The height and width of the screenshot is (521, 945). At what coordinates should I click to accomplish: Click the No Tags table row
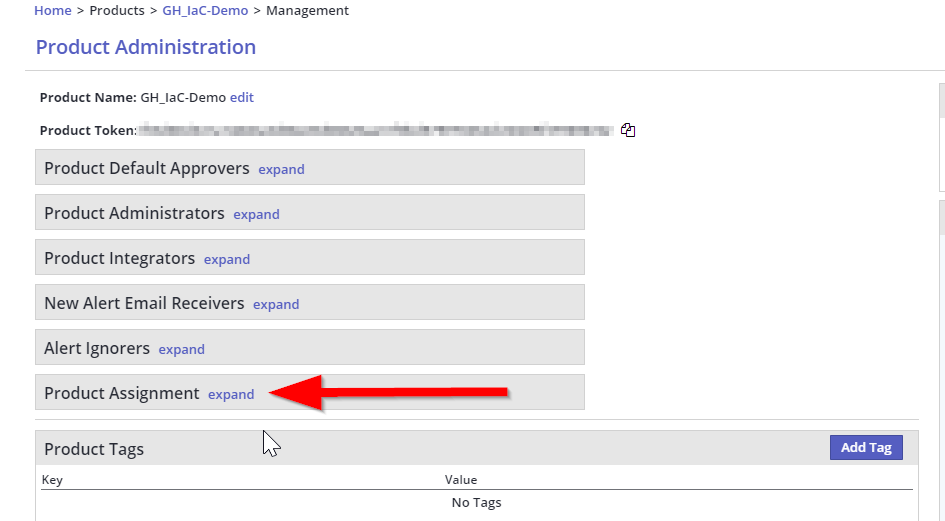476,502
